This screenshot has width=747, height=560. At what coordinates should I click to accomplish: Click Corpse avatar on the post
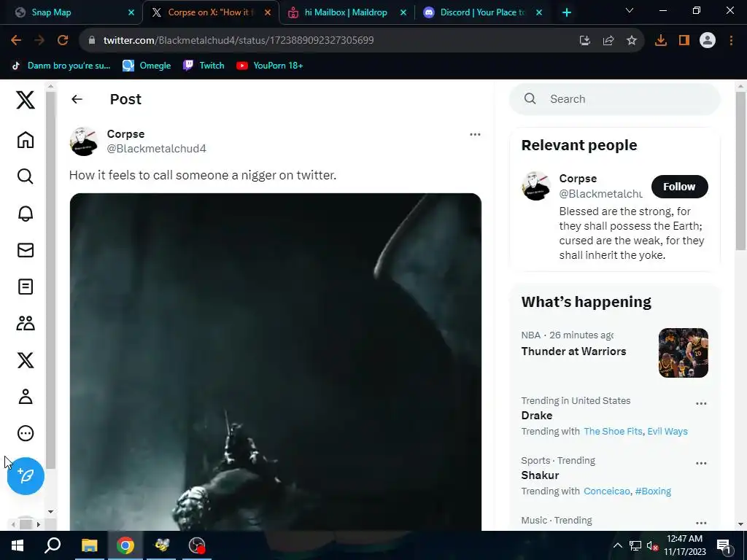83,141
